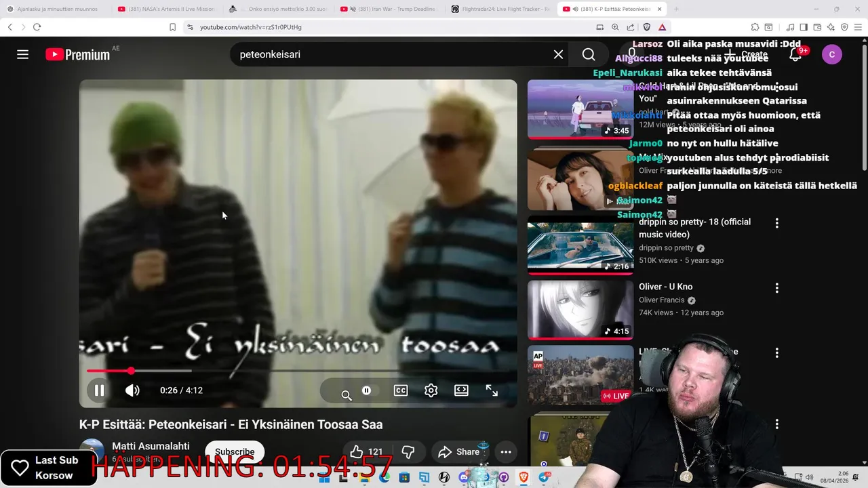Switch to Iran War - Trump Deadline tab
868x488 pixels.
390,9
